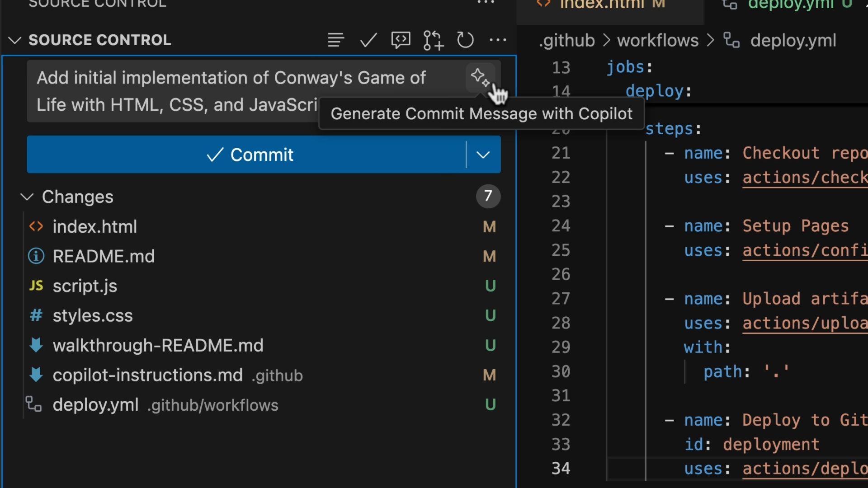Click the Generate Commit Message sparkle icon
This screenshot has height=488, width=868.
(x=480, y=77)
